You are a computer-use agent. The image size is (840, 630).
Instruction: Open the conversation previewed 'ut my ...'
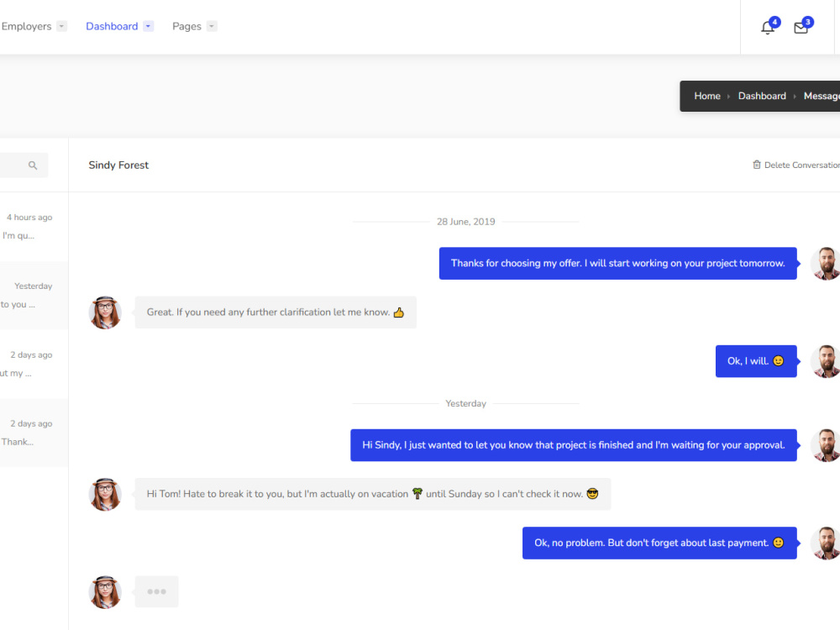coord(34,364)
